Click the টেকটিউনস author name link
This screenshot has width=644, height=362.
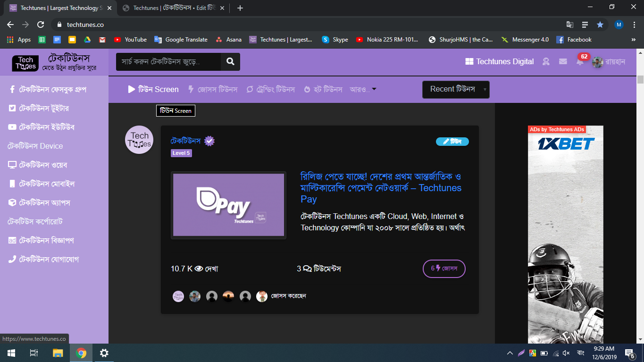pyautogui.click(x=185, y=141)
